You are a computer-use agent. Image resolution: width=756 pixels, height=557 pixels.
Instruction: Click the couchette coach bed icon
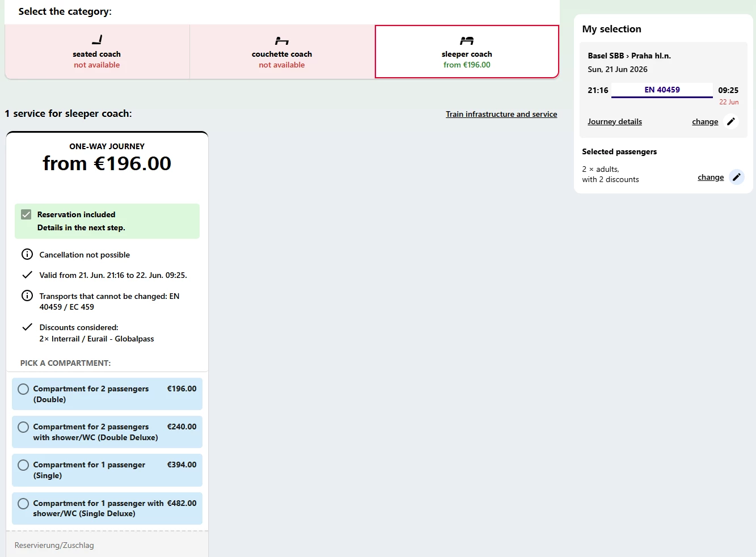(282, 40)
